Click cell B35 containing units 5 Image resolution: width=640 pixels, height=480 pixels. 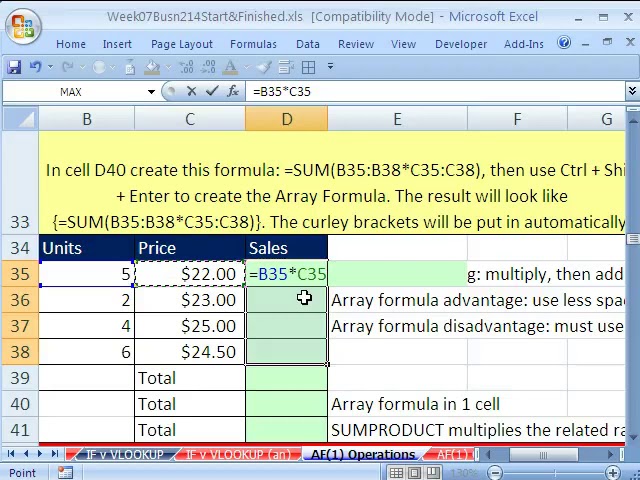[87, 274]
